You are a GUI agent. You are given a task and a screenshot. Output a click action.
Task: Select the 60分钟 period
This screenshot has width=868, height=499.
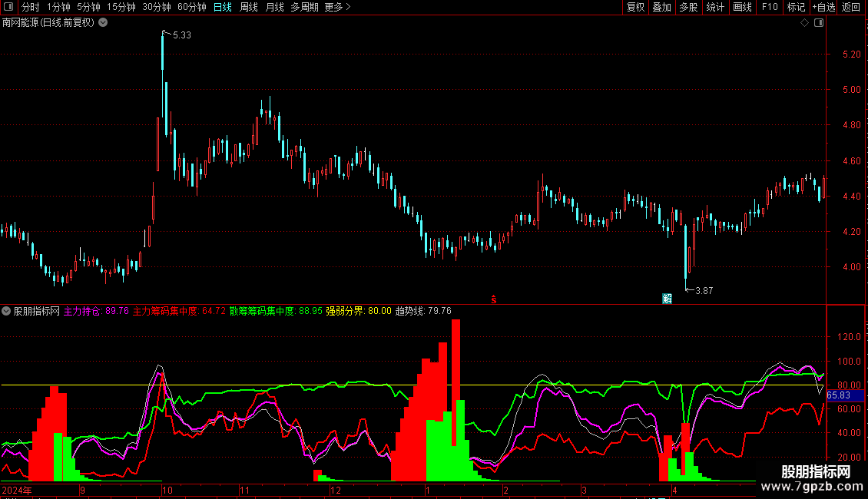[x=192, y=7]
